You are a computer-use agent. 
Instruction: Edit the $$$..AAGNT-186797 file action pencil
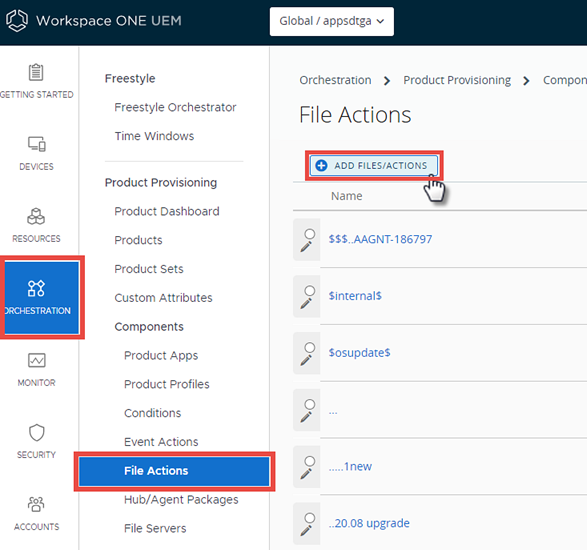point(306,247)
